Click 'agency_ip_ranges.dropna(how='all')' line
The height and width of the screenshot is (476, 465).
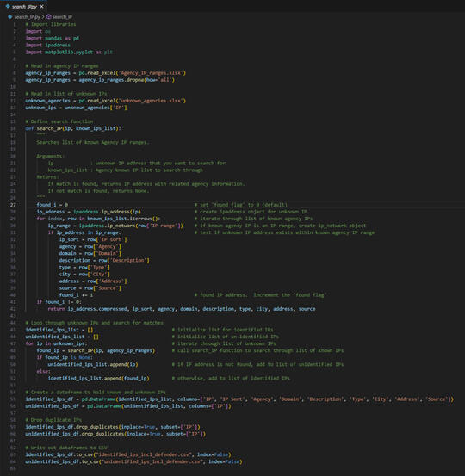[100, 80]
